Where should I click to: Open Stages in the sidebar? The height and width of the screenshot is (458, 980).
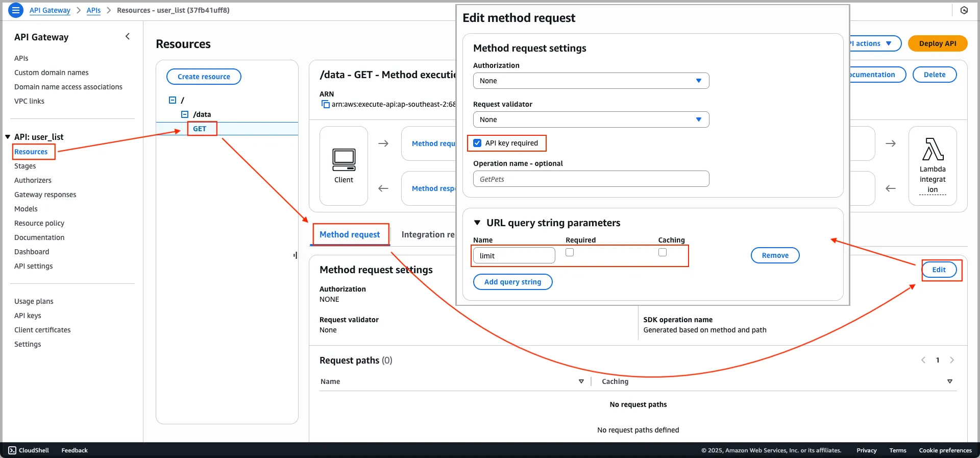(x=25, y=166)
